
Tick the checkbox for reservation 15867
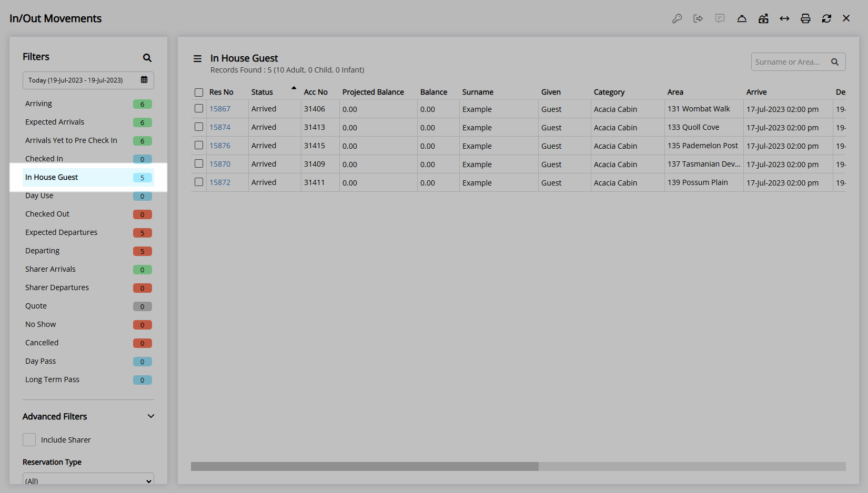[x=199, y=109]
